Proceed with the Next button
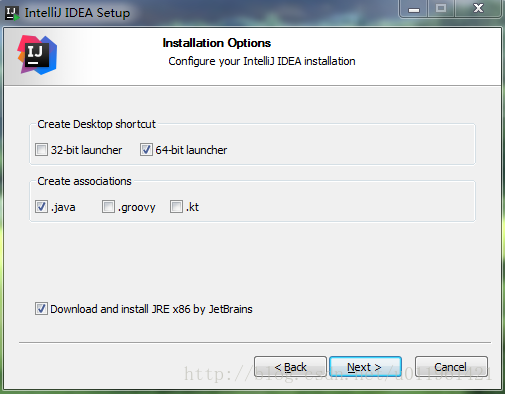The image size is (505, 394). point(365,367)
